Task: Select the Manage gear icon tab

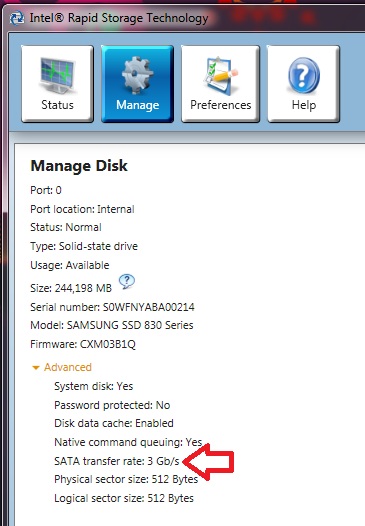Action: click(x=138, y=84)
